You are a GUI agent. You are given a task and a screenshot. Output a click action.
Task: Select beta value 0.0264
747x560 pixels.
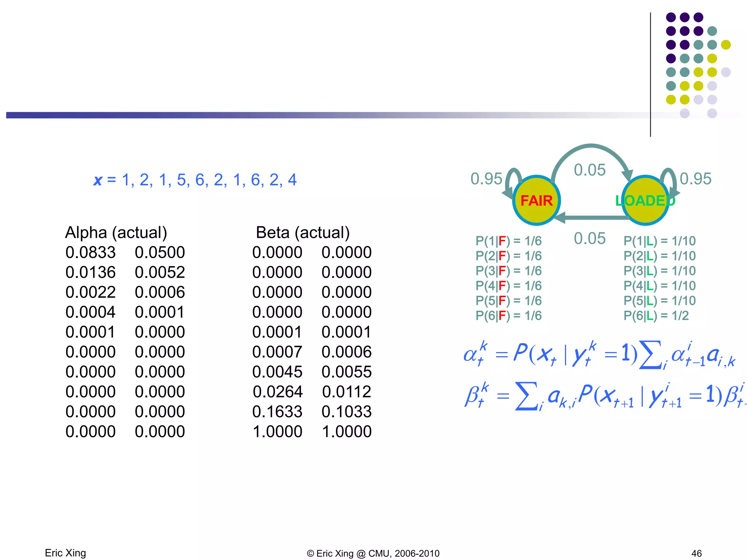[277, 392]
